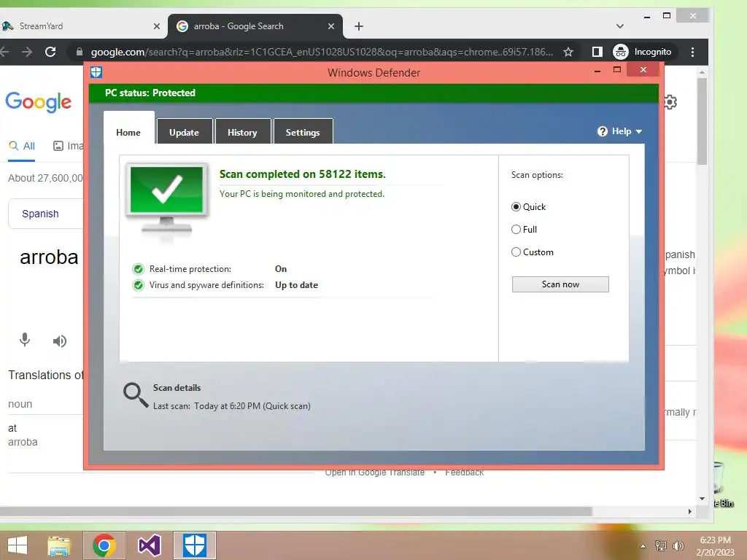Click the Incognito profile indicator
The height and width of the screenshot is (560, 747).
pos(643,52)
